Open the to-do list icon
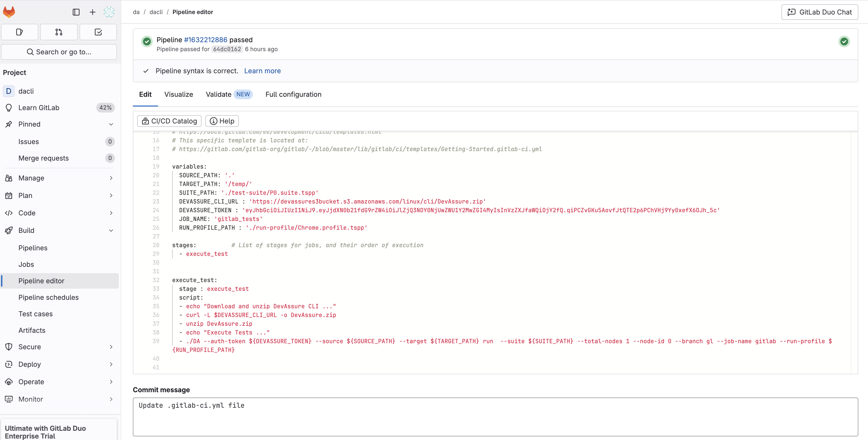Screen dimensions: 868x440 (98, 32)
